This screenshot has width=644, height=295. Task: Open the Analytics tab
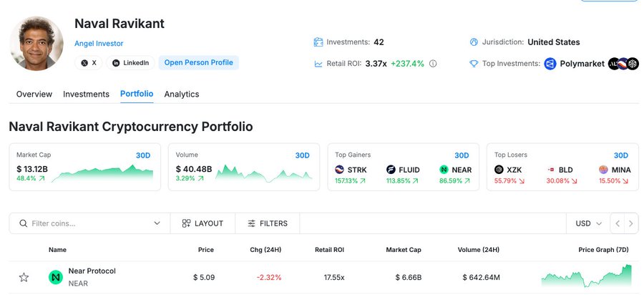tap(182, 94)
